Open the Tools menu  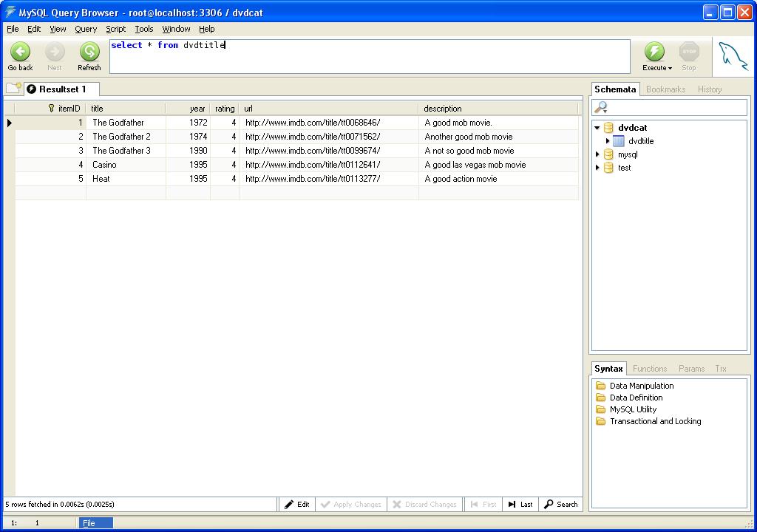[x=144, y=29]
